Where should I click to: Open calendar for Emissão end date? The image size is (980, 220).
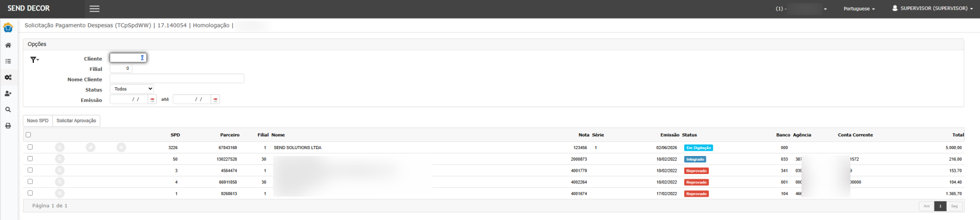click(x=215, y=100)
